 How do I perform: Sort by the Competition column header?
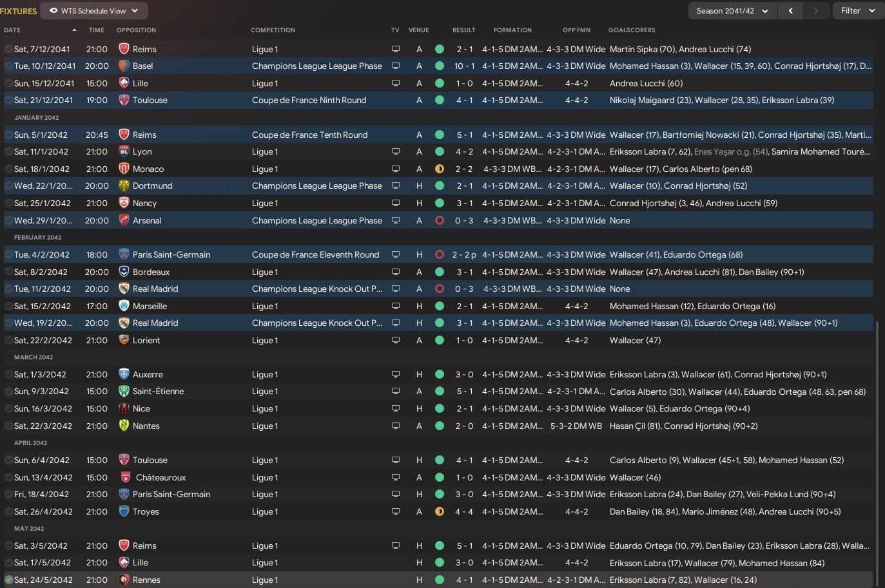click(x=273, y=30)
